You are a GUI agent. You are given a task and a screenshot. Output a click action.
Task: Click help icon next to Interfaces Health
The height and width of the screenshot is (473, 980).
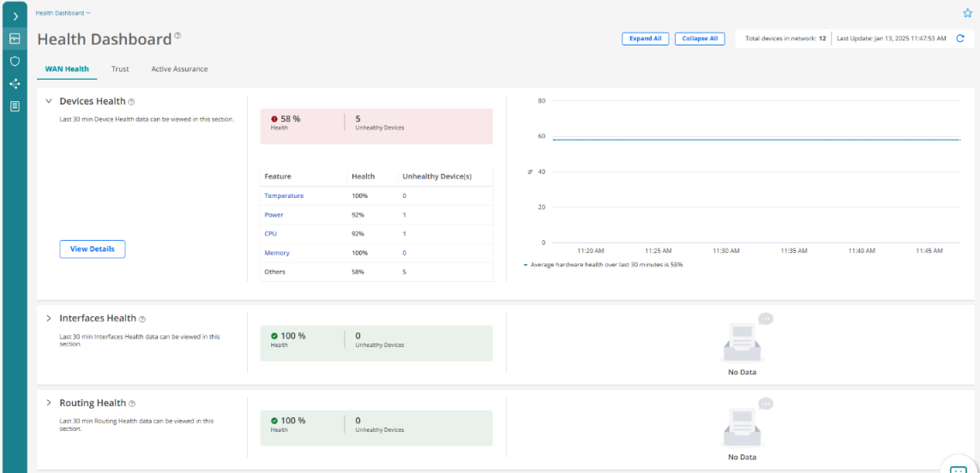click(142, 319)
